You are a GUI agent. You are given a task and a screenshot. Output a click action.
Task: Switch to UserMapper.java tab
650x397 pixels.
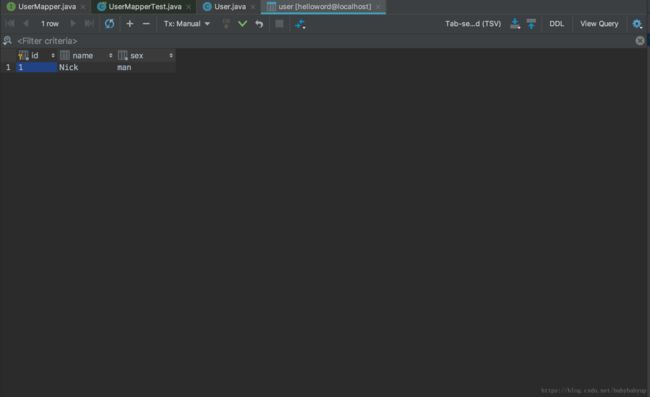(x=47, y=7)
